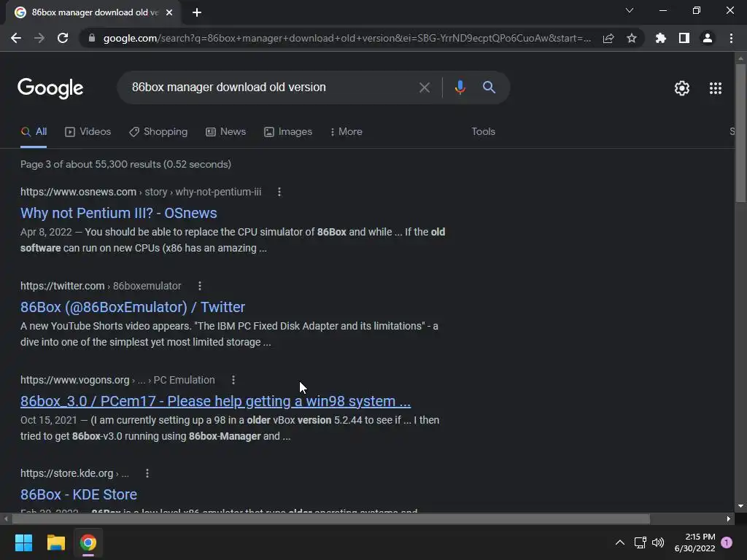Open Google apps grid
The width and height of the screenshot is (747, 560).
click(715, 88)
